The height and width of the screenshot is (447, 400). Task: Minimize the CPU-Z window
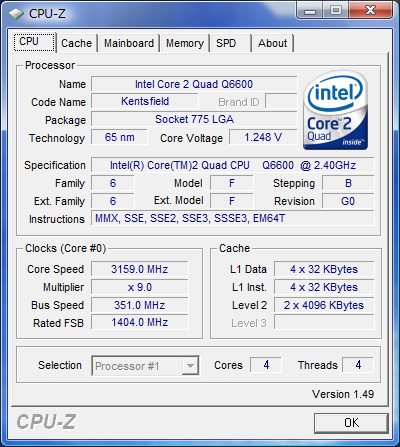click(310, 11)
